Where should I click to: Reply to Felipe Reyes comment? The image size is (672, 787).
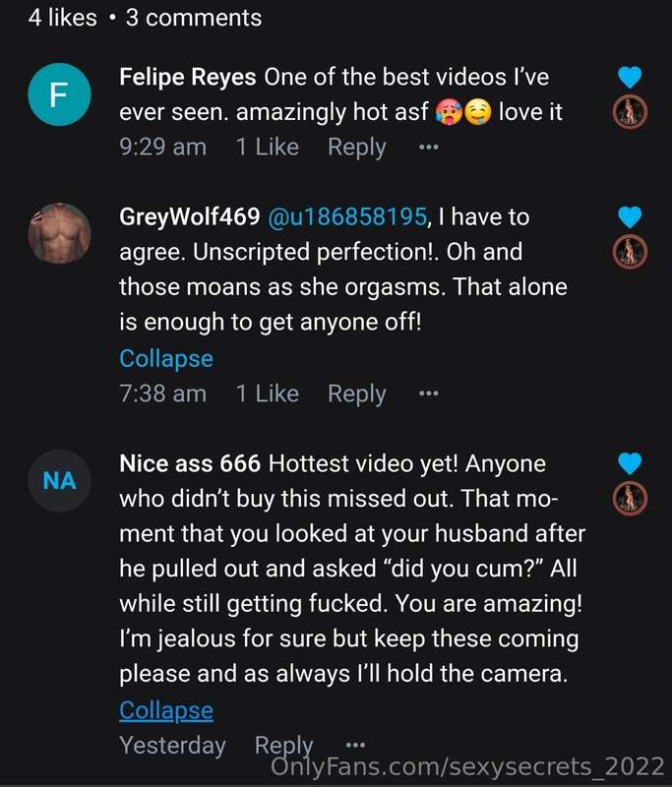coord(357,148)
